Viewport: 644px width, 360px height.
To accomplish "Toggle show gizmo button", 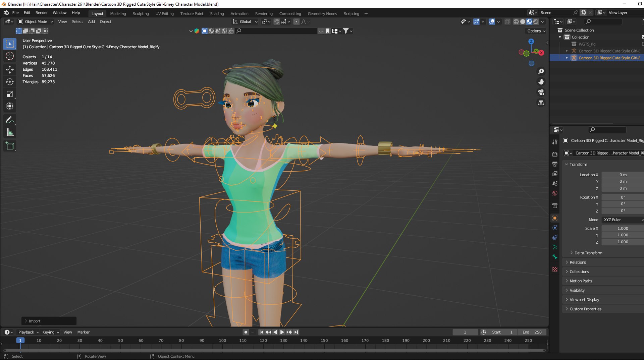I will point(476,22).
